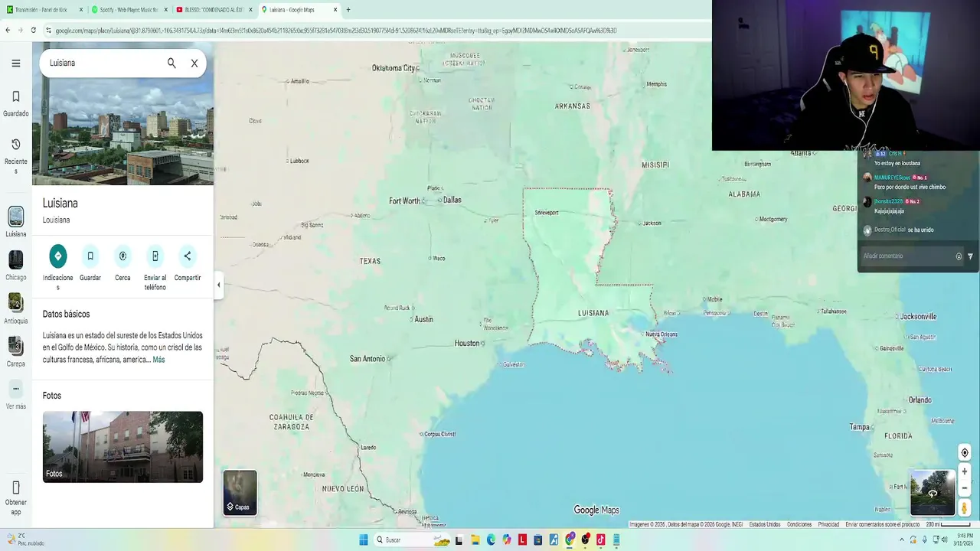The height and width of the screenshot is (551, 980).
Task: Click the browser back arrow
Action: coord(8,31)
